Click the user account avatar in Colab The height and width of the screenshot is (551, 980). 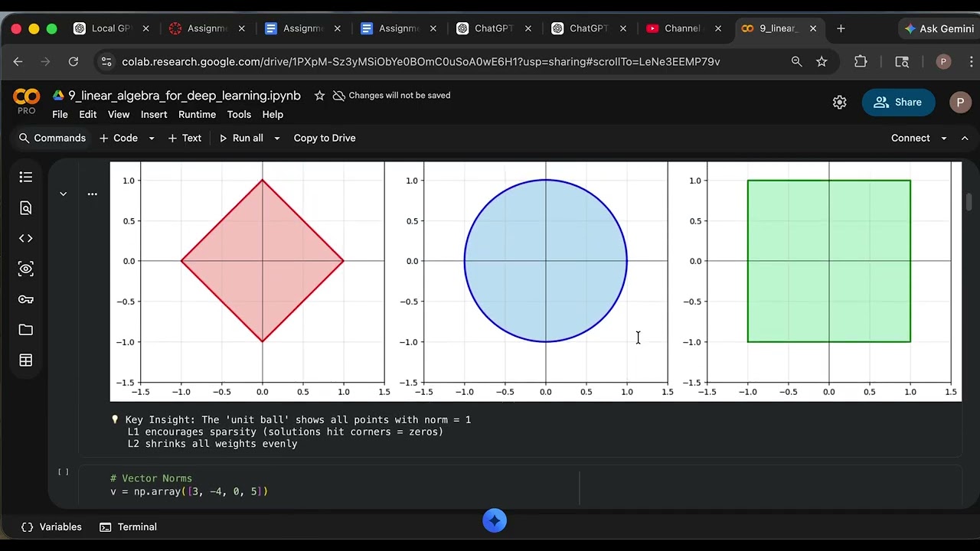tap(960, 103)
